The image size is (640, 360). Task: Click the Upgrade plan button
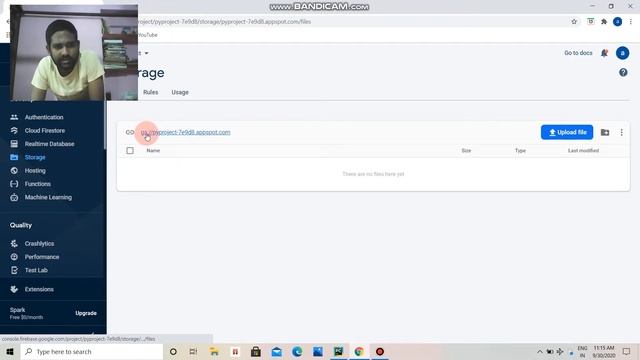tap(86, 313)
